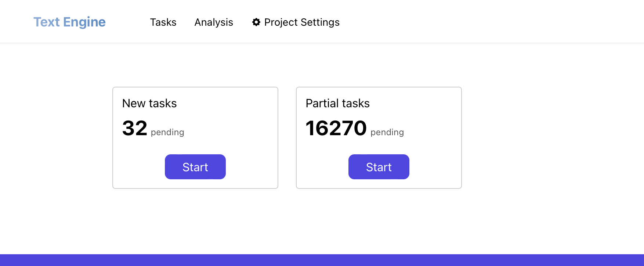The image size is (644, 266).
Task: Open the Project Settings text link
Action: tap(301, 22)
